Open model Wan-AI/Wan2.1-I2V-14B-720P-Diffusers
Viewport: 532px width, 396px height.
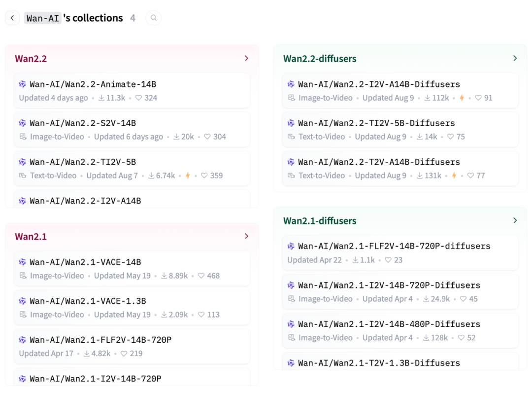pos(400,291)
